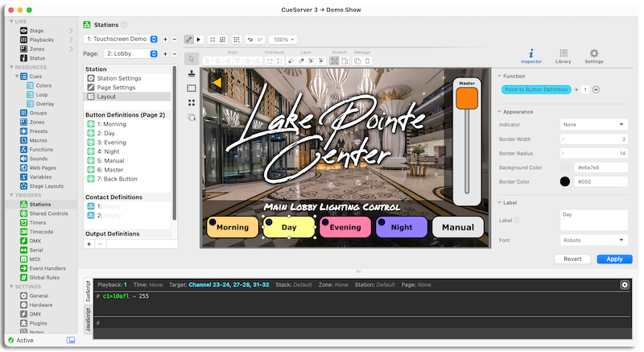Switch to the CueScript console tab
This screenshot has height=352, width=644.
pyautogui.click(x=89, y=292)
